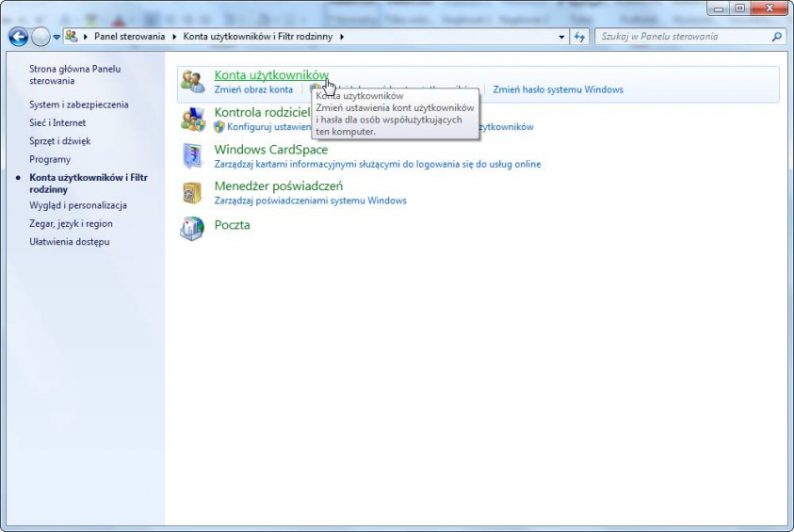
Task: Select Konta użytkowników i Filtr rodzinny breadcrumb
Action: click(x=258, y=37)
